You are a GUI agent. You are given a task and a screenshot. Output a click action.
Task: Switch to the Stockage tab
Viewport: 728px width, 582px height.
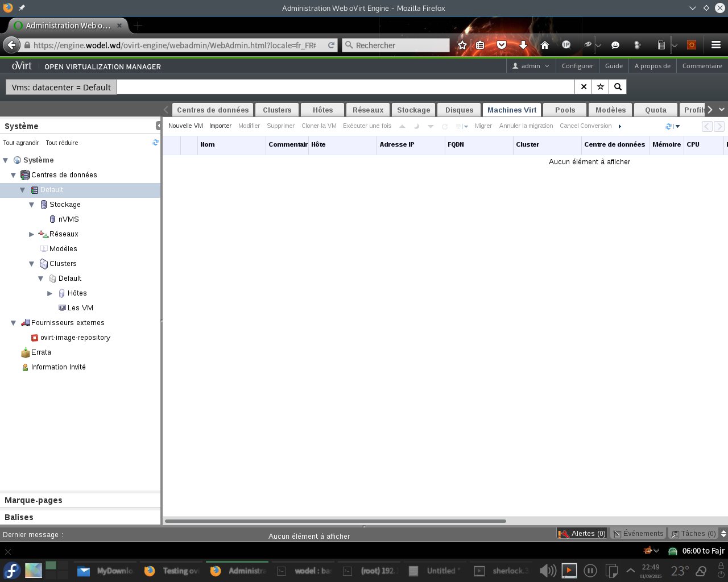(413, 110)
